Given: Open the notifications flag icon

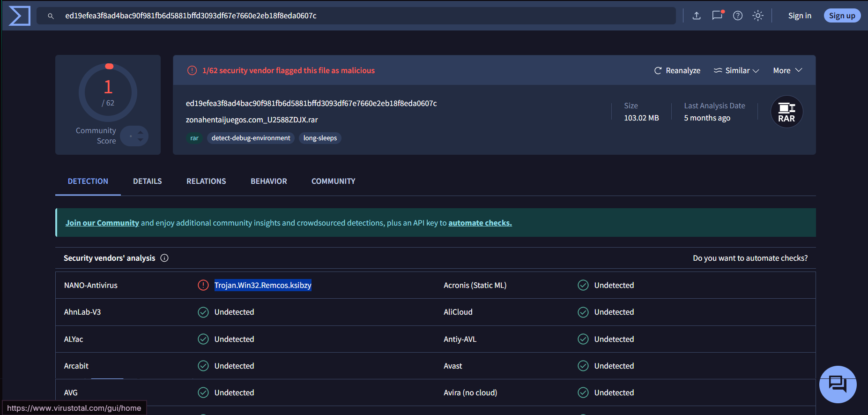Looking at the screenshot, I should coord(717,15).
